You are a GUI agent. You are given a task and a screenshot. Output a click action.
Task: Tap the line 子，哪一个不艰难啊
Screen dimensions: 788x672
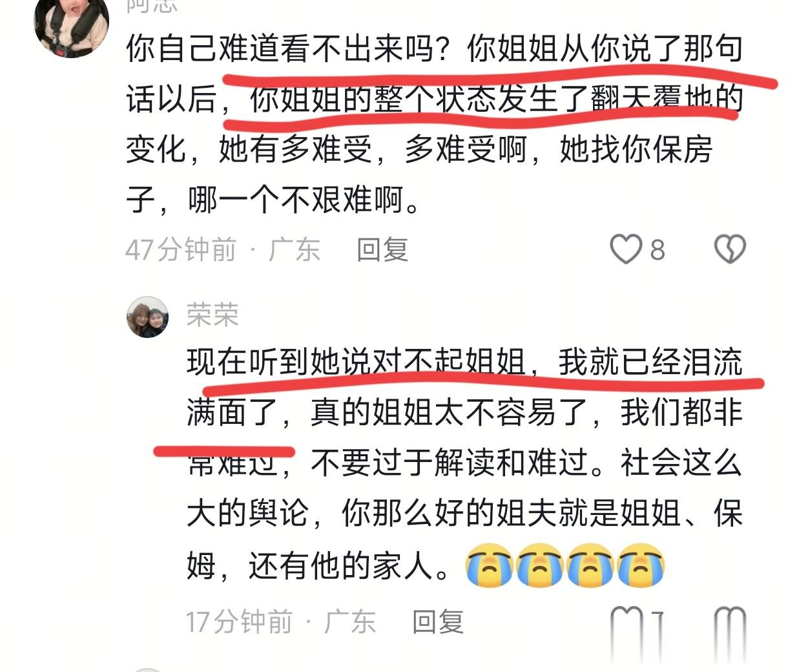pyautogui.click(x=274, y=199)
